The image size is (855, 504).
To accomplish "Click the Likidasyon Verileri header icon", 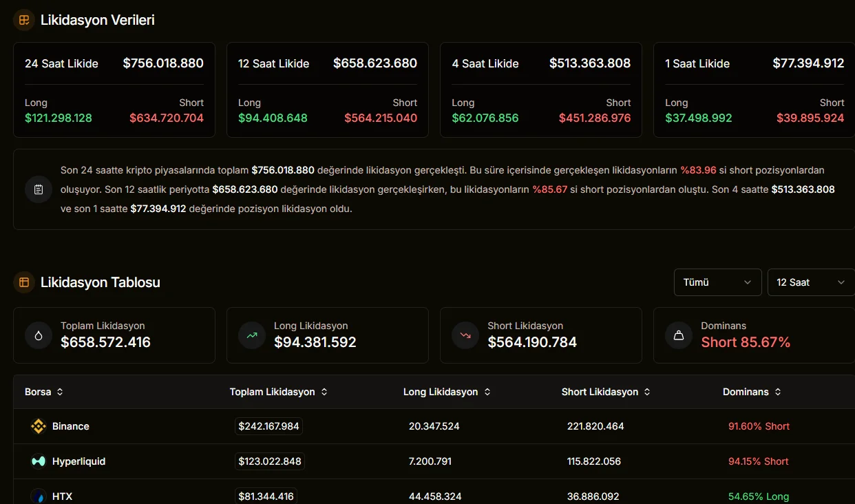I will pyautogui.click(x=24, y=20).
